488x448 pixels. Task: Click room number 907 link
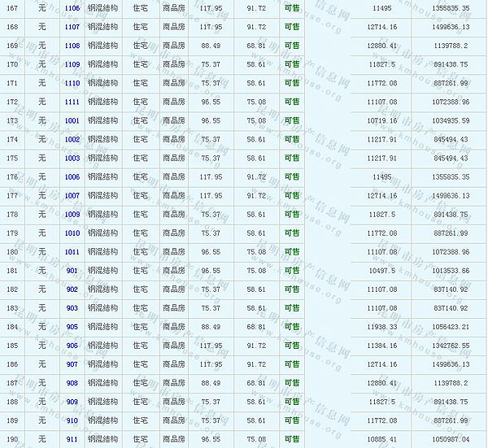72,364
